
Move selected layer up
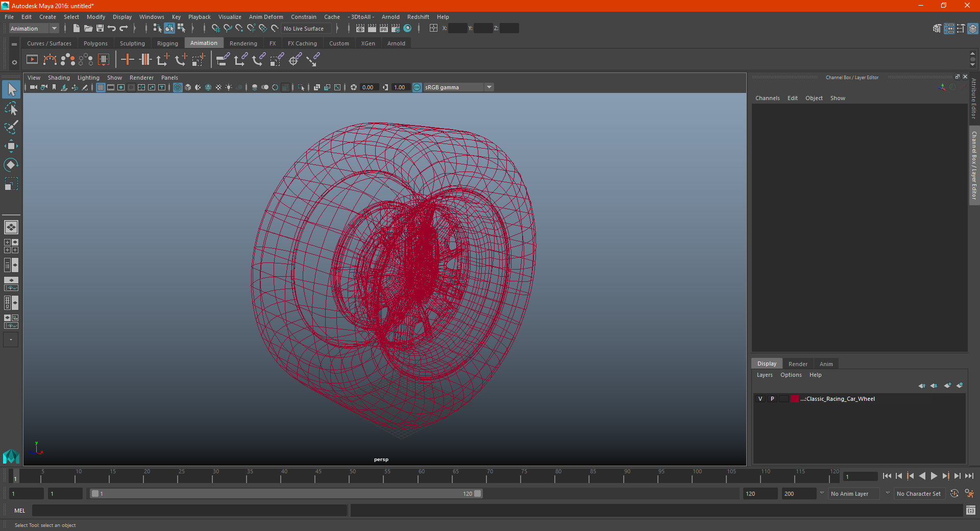pyautogui.click(x=922, y=385)
